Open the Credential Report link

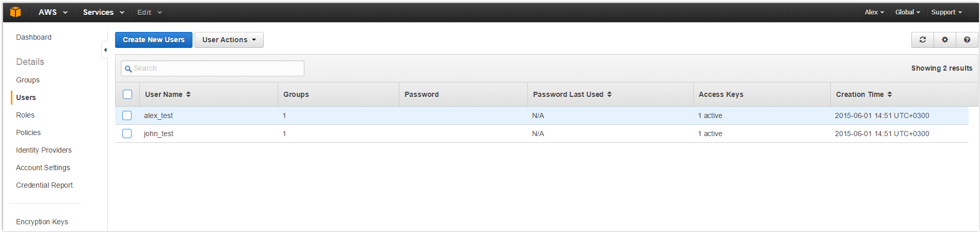tap(44, 185)
